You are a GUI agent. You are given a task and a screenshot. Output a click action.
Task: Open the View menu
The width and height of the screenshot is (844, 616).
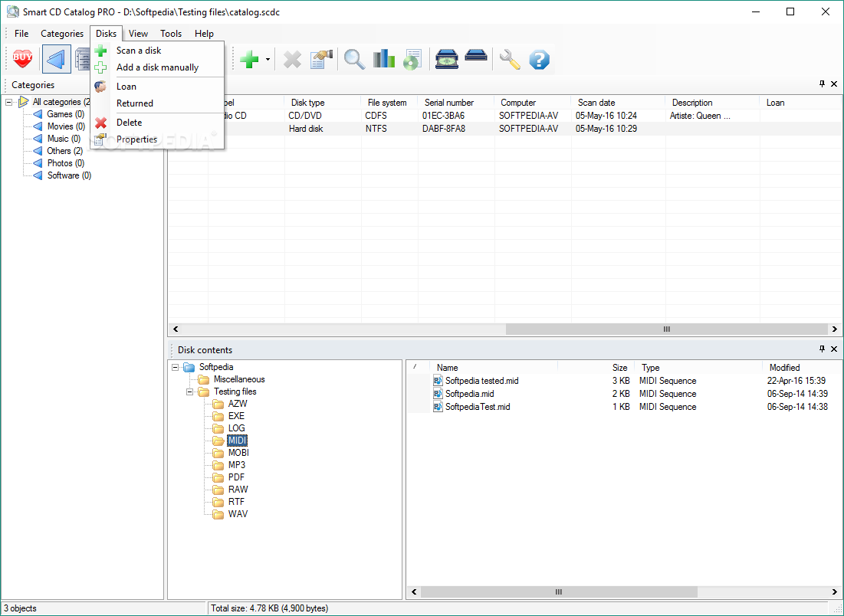138,34
